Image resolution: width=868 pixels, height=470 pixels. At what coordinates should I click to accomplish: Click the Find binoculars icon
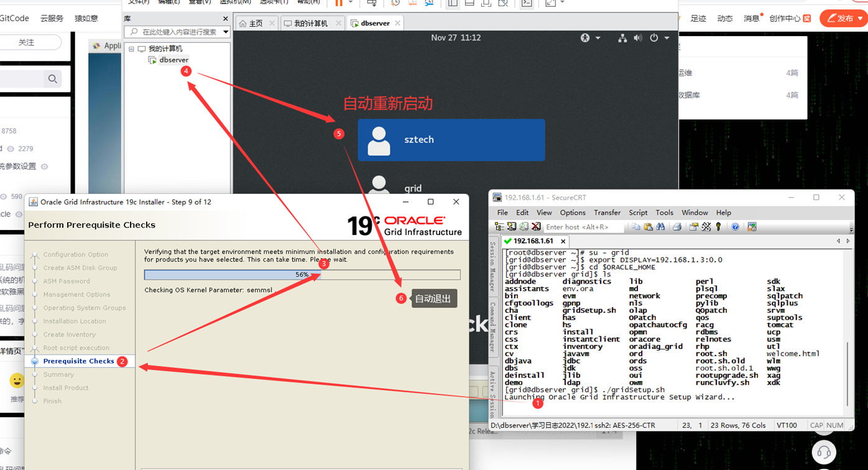click(x=660, y=227)
